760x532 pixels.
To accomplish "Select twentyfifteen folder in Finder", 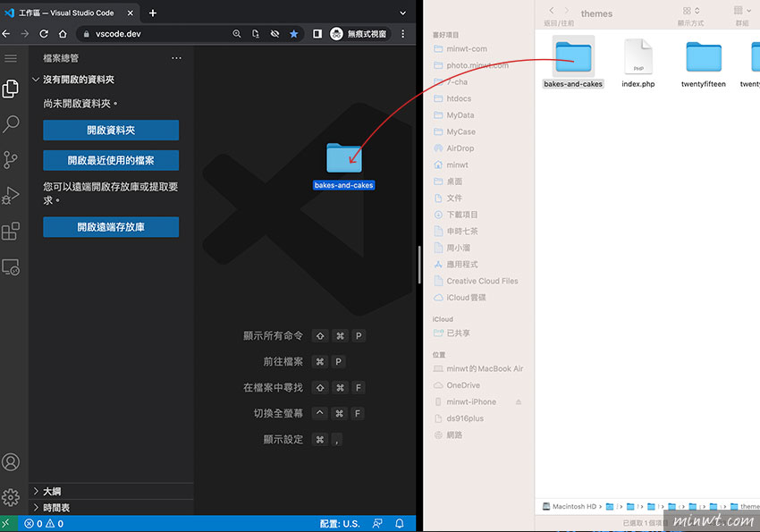I will click(704, 63).
